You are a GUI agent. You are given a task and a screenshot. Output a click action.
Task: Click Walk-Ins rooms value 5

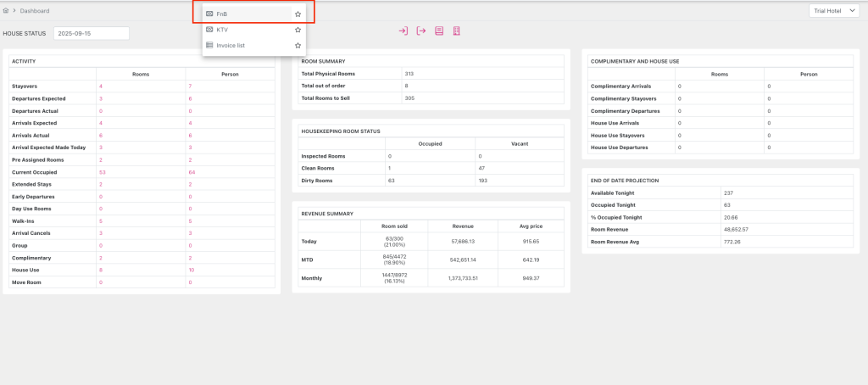(100, 220)
